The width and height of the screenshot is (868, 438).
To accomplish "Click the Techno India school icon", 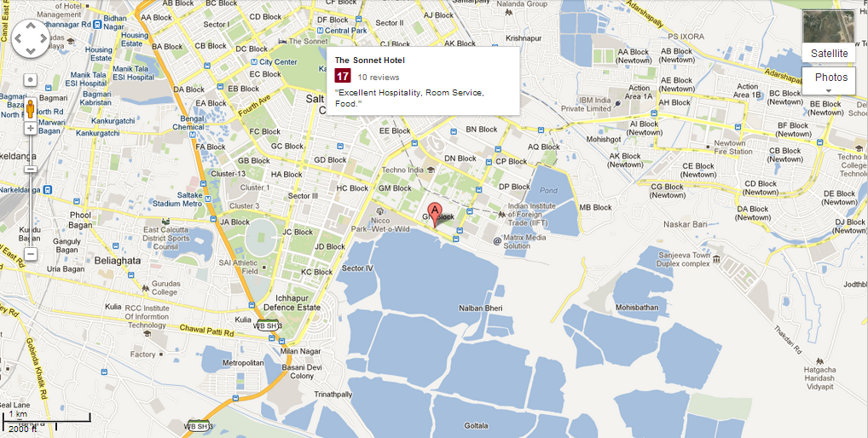I will point(431,170).
